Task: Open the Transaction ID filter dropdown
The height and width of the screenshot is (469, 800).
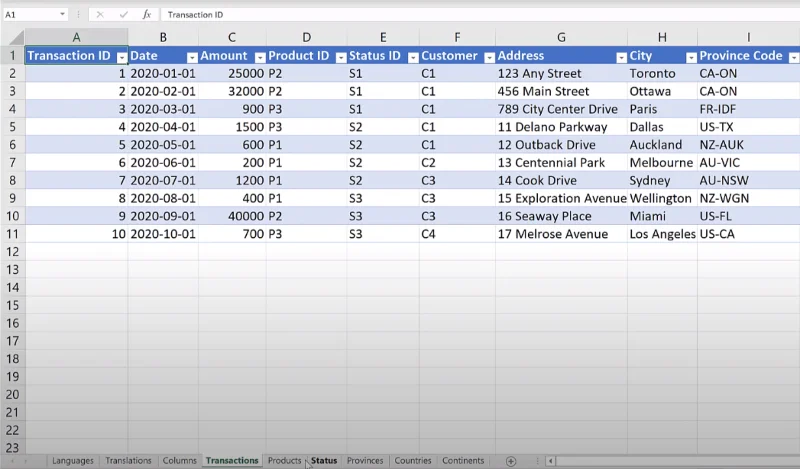Action: [122, 57]
